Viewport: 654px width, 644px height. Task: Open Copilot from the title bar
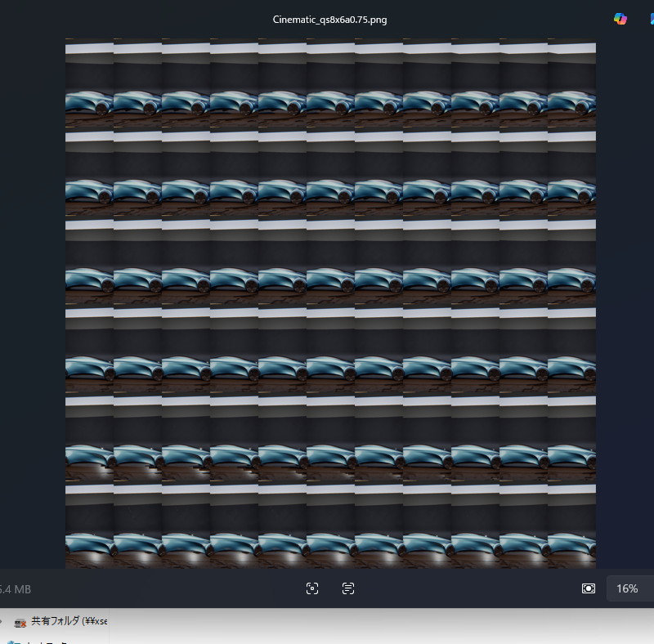tap(620, 19)
